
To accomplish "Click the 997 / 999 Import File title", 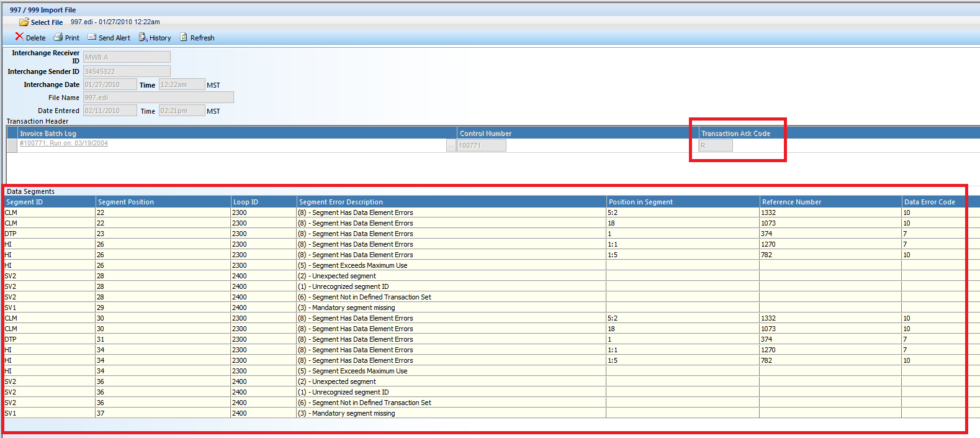I will (43, 10).
